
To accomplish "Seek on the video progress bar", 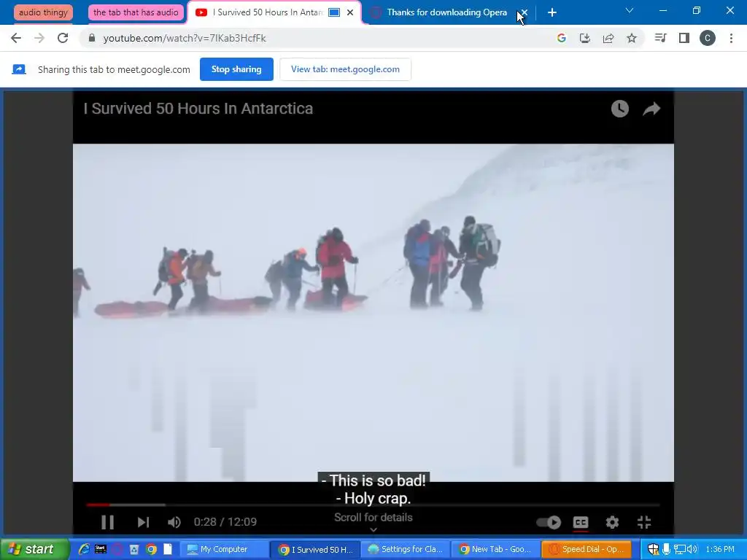I will [373, 505].
